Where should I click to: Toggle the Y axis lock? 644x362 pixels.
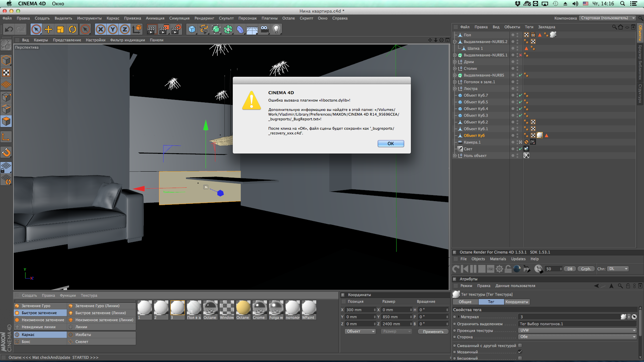(113, 29)
